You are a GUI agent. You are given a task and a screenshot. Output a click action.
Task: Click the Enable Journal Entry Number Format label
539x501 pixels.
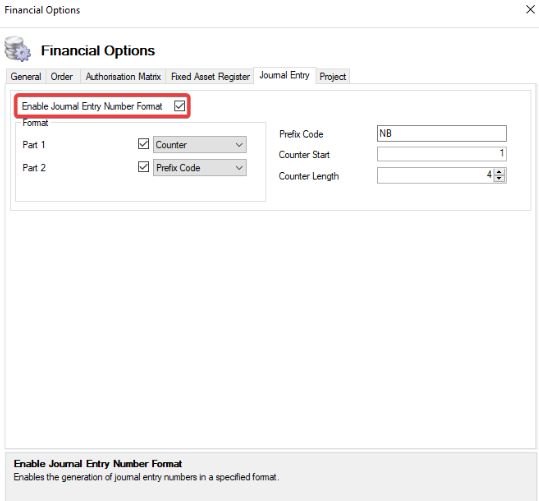(92, 106)
